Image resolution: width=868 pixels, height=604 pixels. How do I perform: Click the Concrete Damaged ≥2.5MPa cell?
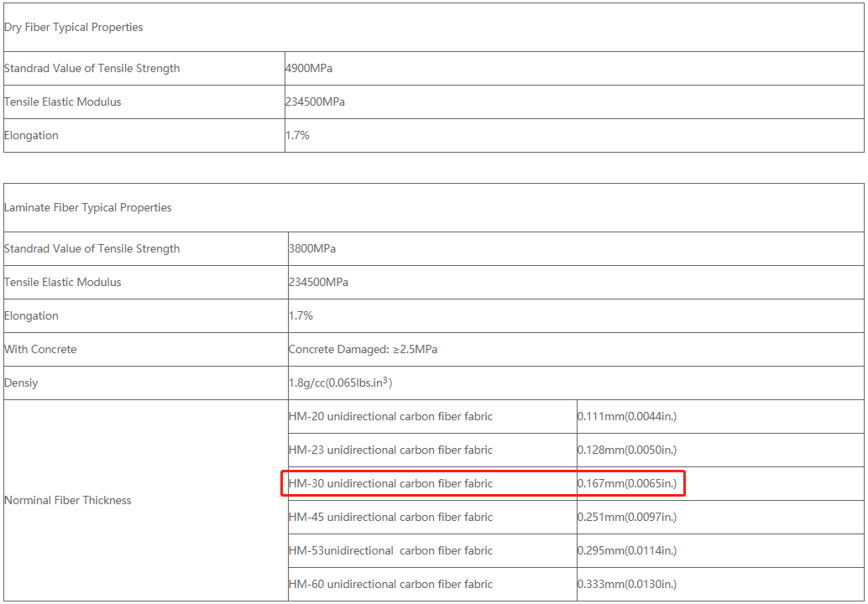pos(363,350)
